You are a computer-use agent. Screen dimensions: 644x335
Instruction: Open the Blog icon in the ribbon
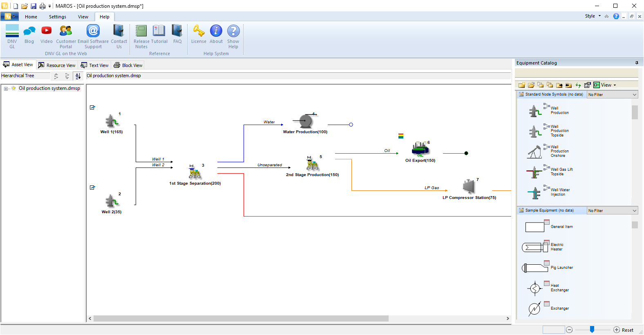[x=29, y=34]
